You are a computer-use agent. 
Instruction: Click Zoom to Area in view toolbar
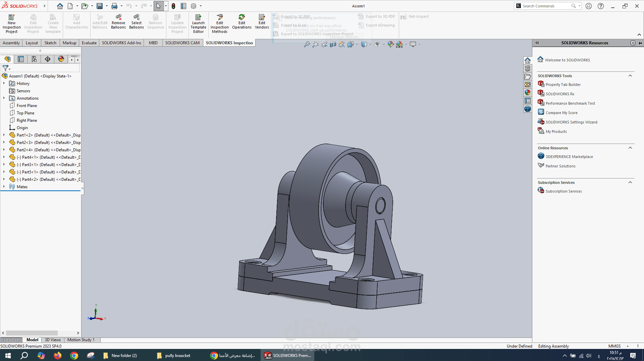tap(315, 44)
